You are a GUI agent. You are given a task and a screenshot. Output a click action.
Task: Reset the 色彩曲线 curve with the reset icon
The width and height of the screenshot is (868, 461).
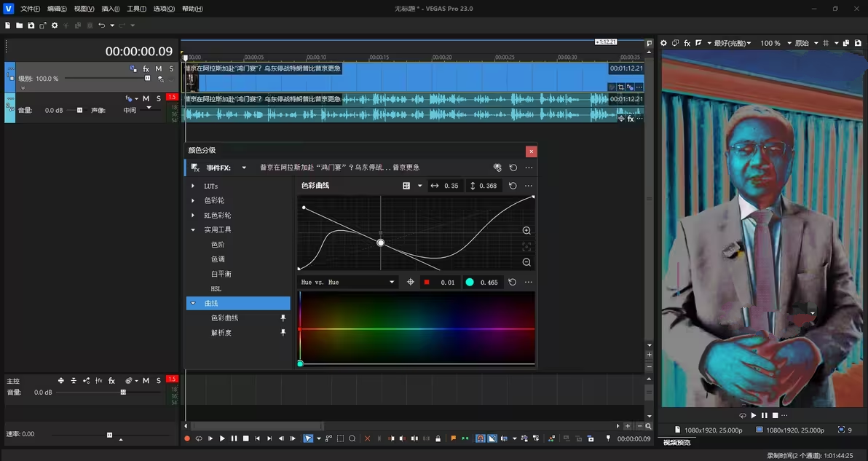coord(513,186)
